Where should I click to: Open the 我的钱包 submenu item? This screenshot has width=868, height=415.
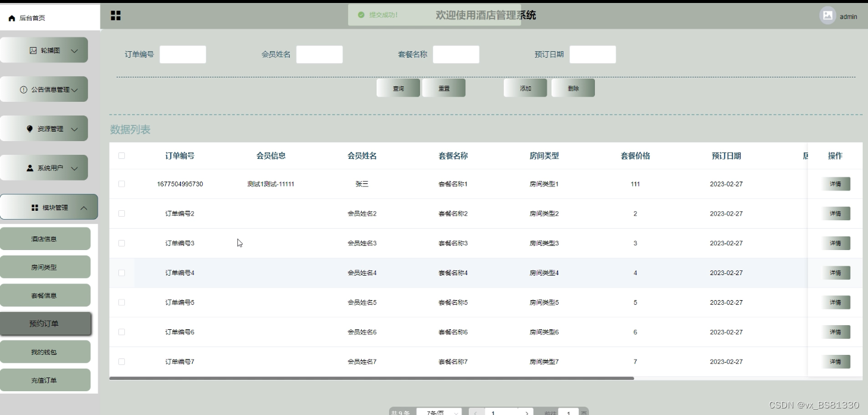[44, 352]
